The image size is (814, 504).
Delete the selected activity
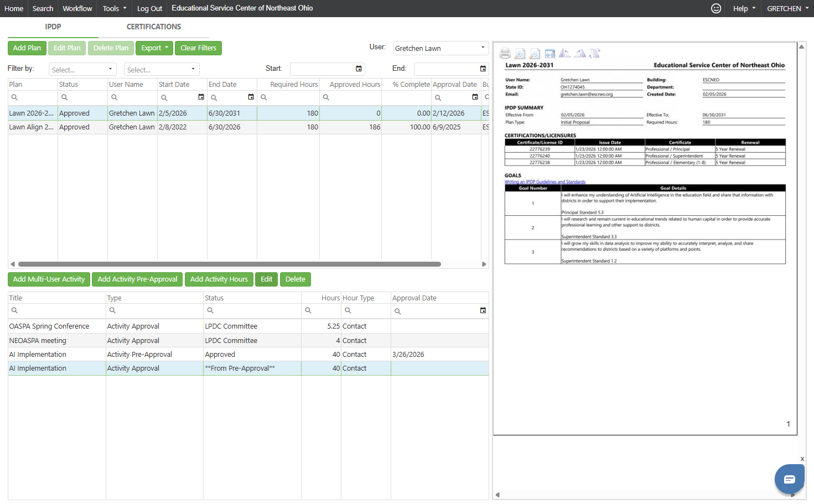[x=295, y=279]
